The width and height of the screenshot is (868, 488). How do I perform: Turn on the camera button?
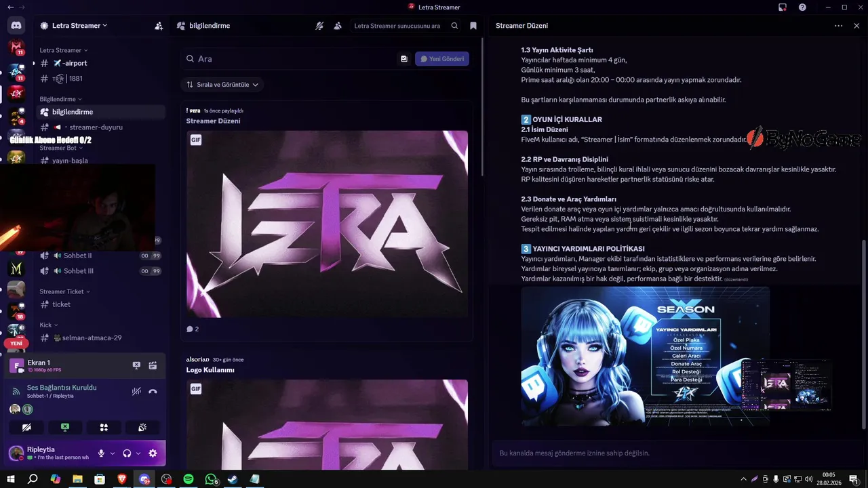tap(26, 428)
